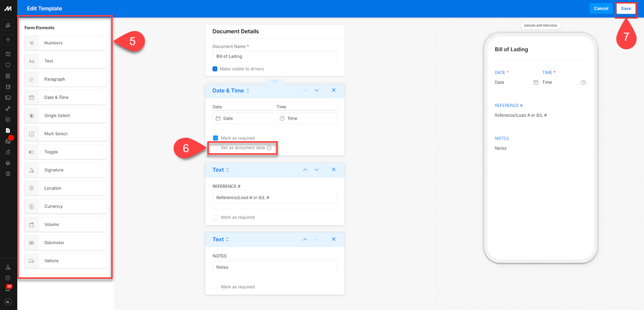Open the dollar sign icon in sidebar

[x=8, y=174]
